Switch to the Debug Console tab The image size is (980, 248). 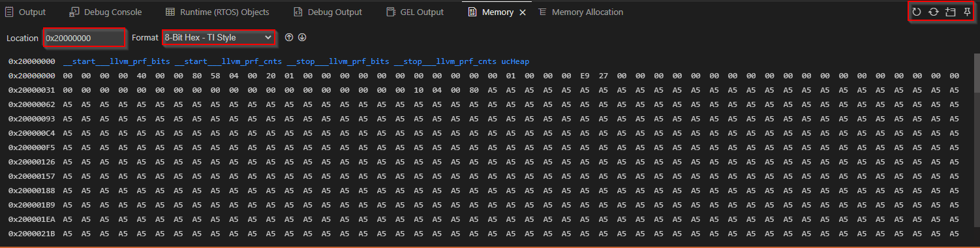click(x=106, y=12)
